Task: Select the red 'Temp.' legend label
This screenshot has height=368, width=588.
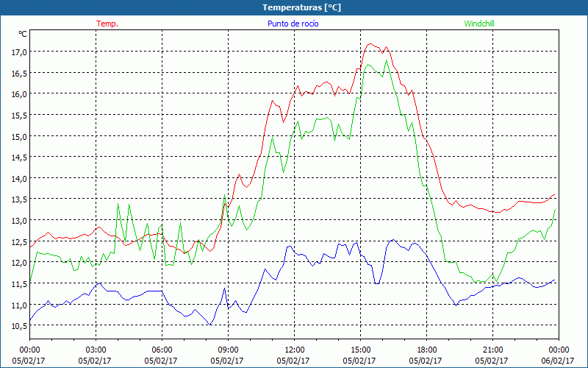Action: (107, 24)
